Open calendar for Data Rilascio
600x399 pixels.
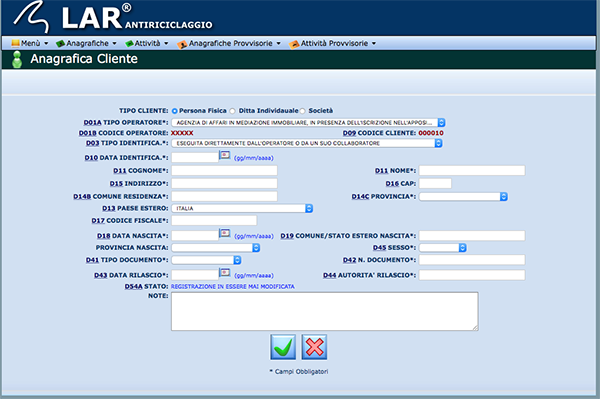pos(225,272)
